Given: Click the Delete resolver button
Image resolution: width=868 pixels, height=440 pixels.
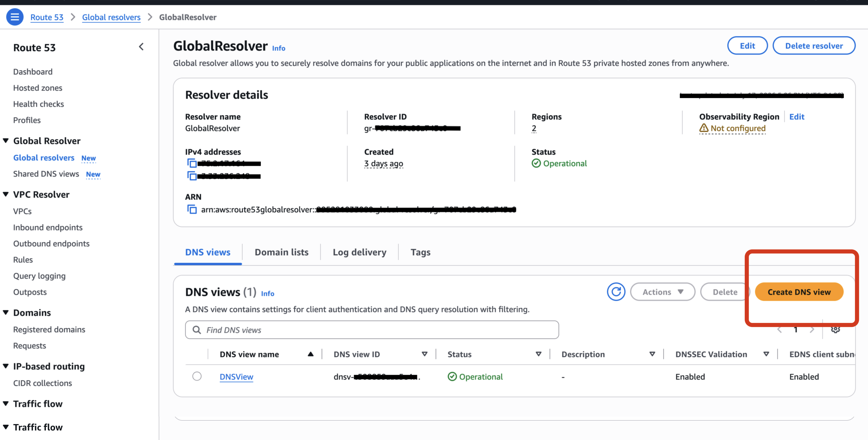Looking at the screenshot, I should coord(814,46).
